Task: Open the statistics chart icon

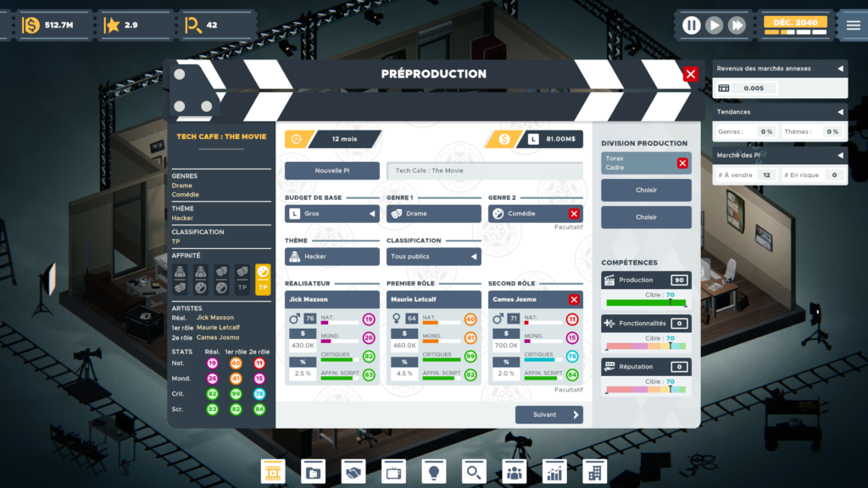Action: (554, 472)
